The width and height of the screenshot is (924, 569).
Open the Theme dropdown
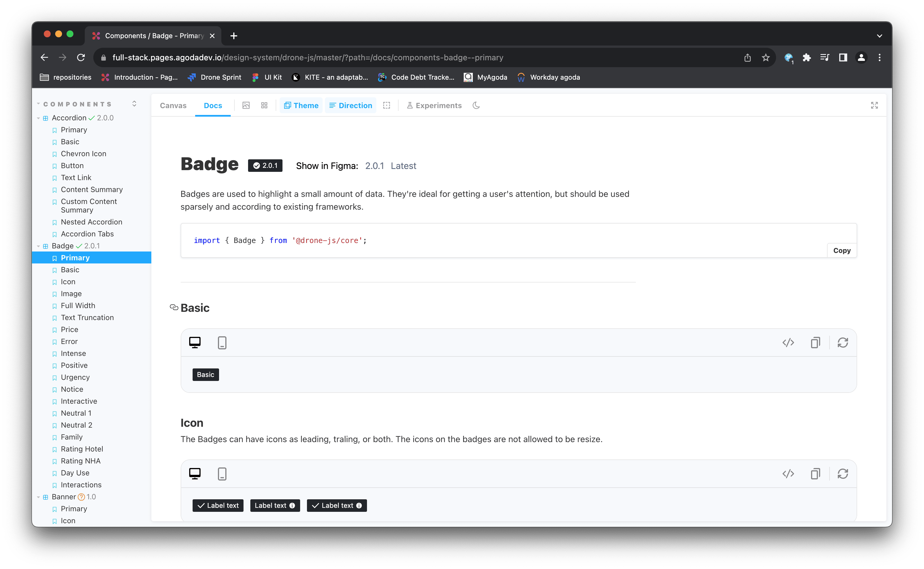click(x=301, y=105)
